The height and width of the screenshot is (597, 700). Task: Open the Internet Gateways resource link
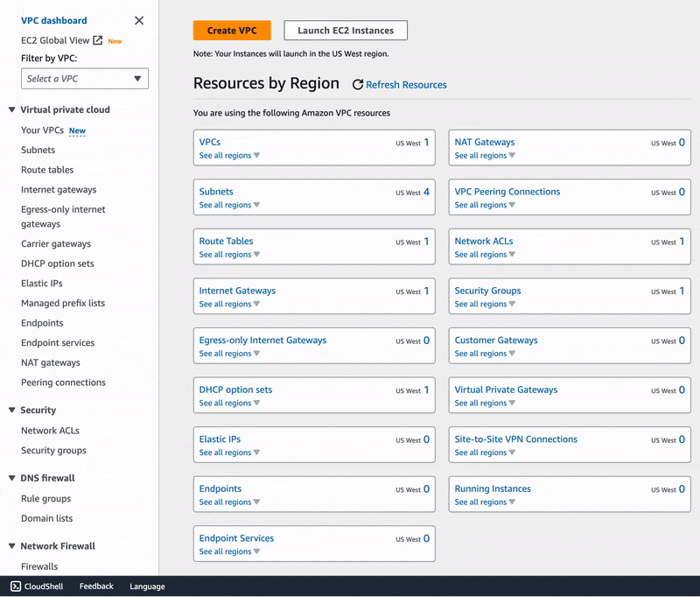(237, 291)
